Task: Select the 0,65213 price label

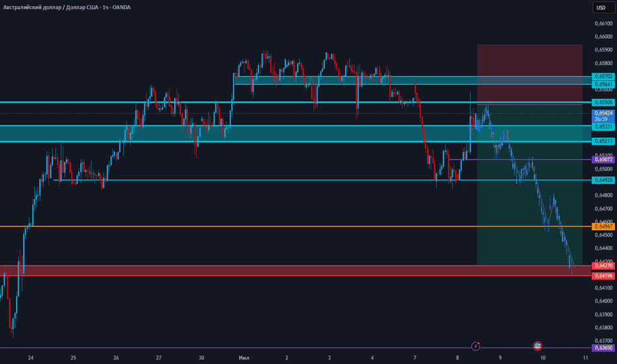Action: point(603,141)
